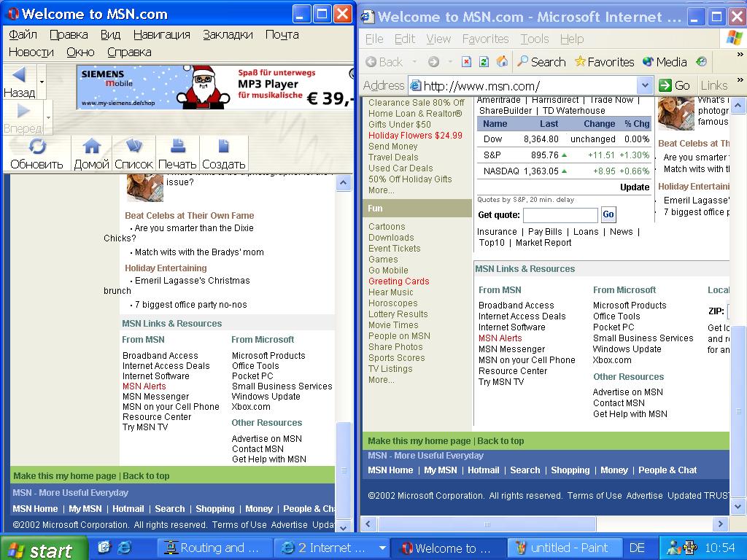Open the Back button dropdown arrow in IE

[414, 62]
